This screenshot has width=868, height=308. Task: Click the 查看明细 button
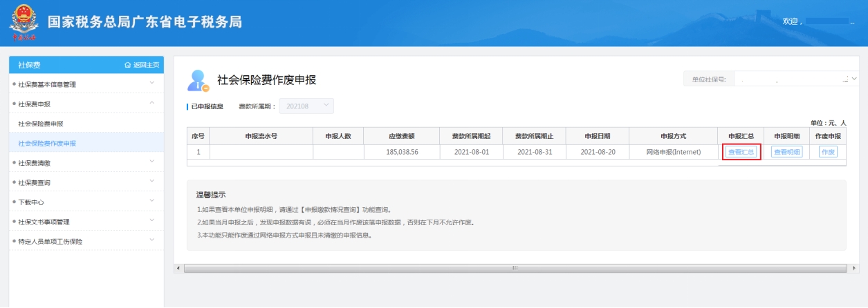click(x=786, y=152)
